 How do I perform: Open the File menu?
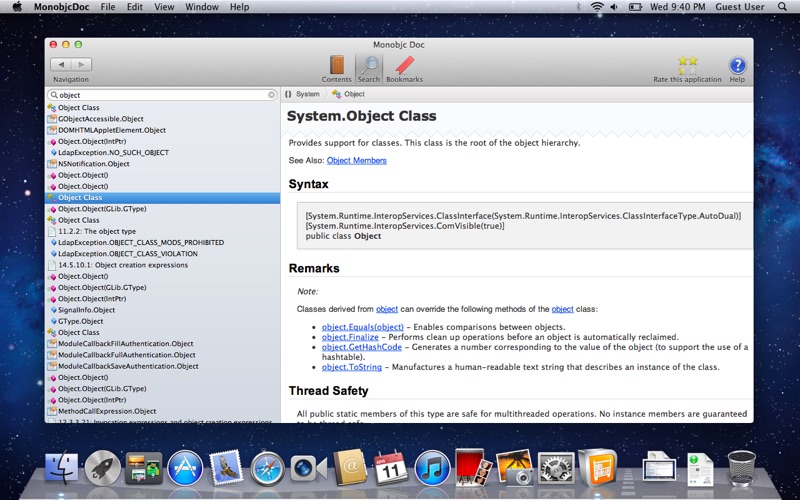pyautogui.click(x=108, y=7)
